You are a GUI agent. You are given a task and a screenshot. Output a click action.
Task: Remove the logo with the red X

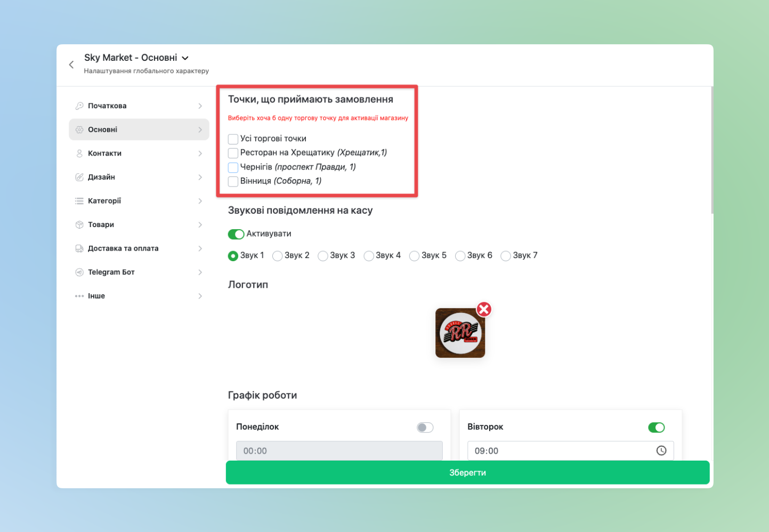483,309
